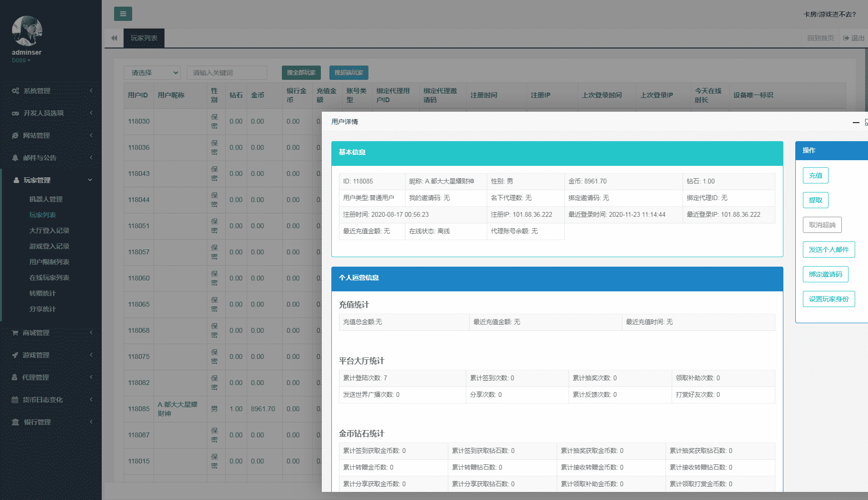The width and height of the screenshot is (868, 500).
Task: Click the adminser profile avatar
Action: coord(27,31)
